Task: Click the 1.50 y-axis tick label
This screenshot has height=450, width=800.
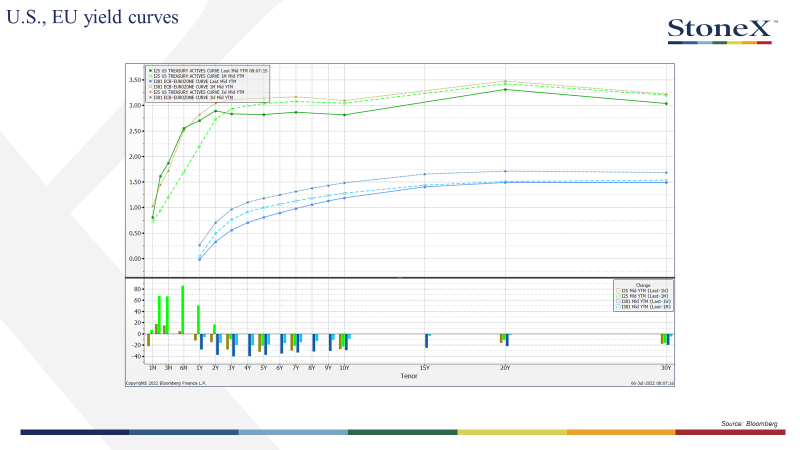Action: point(135,182)
